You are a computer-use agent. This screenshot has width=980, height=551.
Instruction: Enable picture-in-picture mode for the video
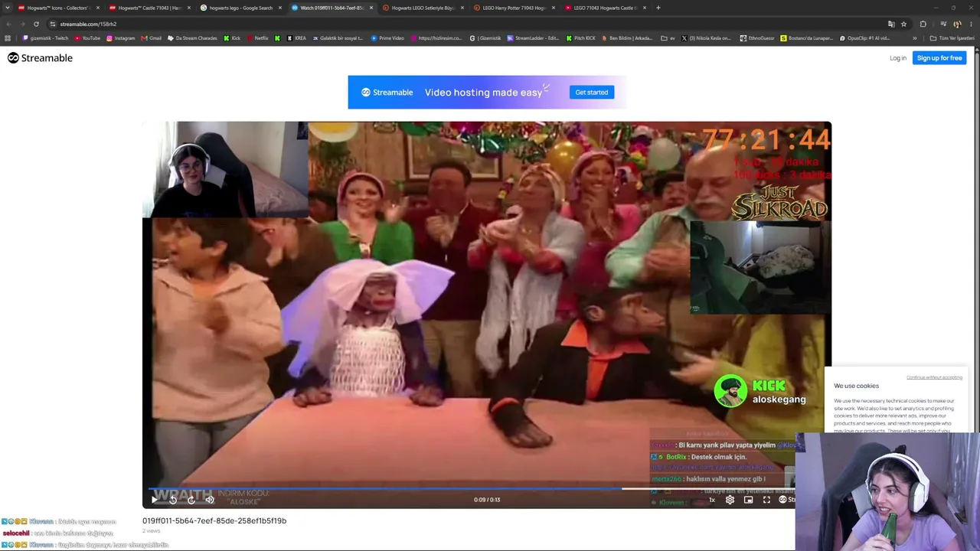(x=748, y=500)
